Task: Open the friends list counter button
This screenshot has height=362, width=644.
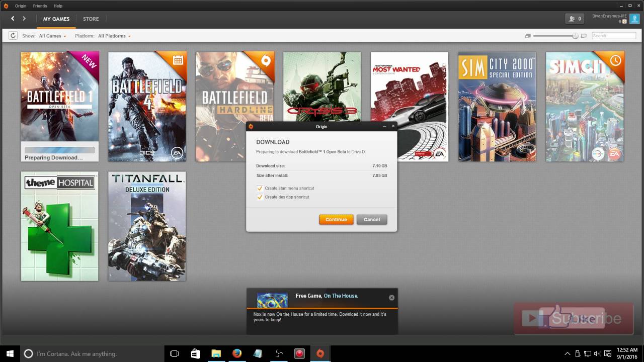Action: [x=575, y=19]
